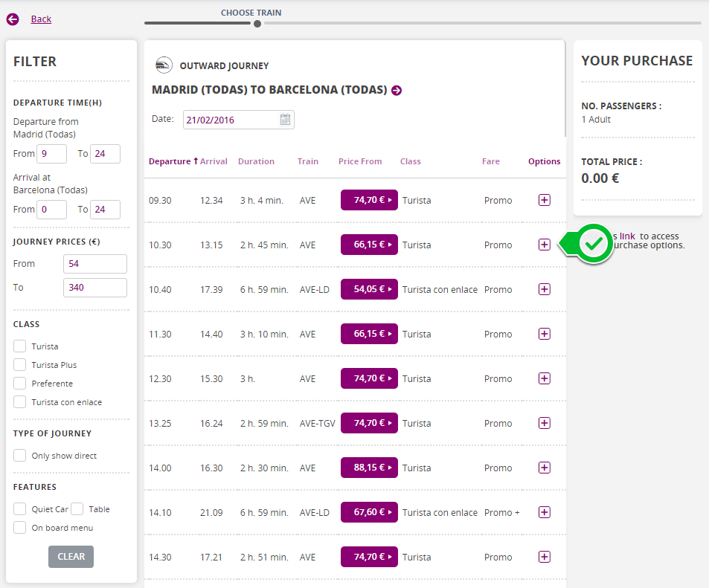
Task: Sort trains by Duration column header
Action: [x=256, y=161]
